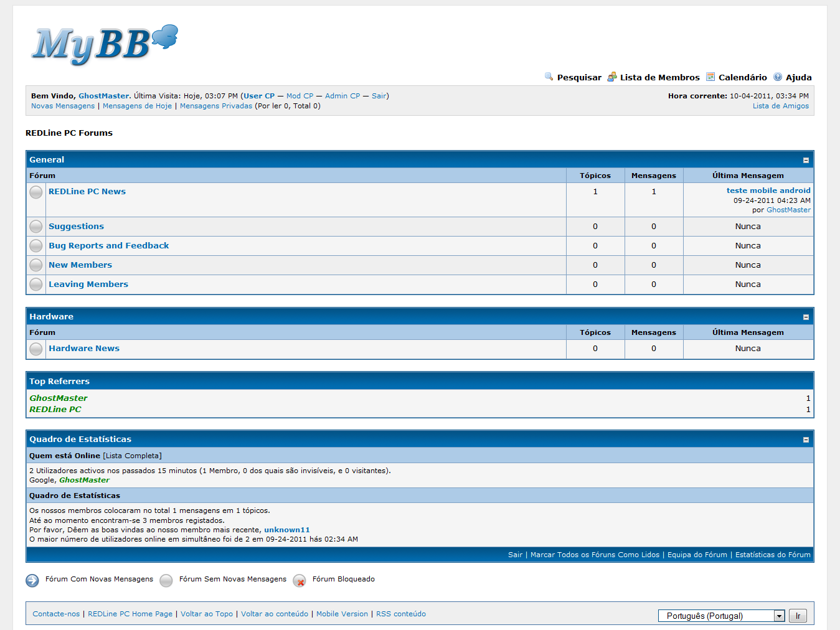The height and width of the screenshot is (630, 840).
Task: Switch to Mobile Version
Action: tap(342, 614)
